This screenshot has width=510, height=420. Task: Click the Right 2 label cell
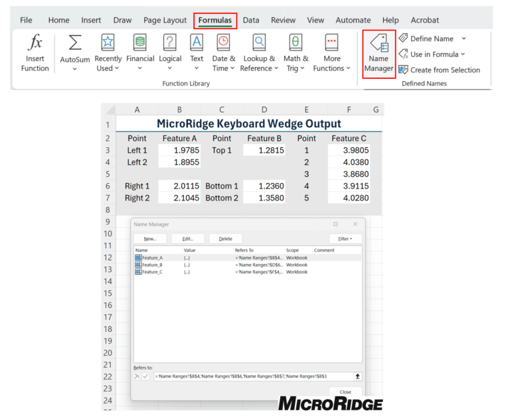click(x=137, y=198)
